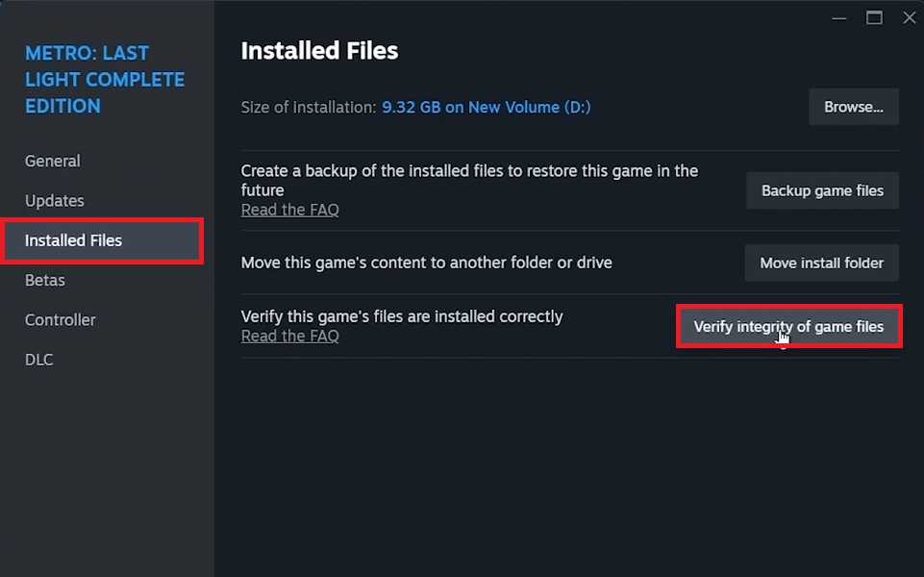Open Read the FAQ link under verify description

pyautogui.click(x=290, y=336)
